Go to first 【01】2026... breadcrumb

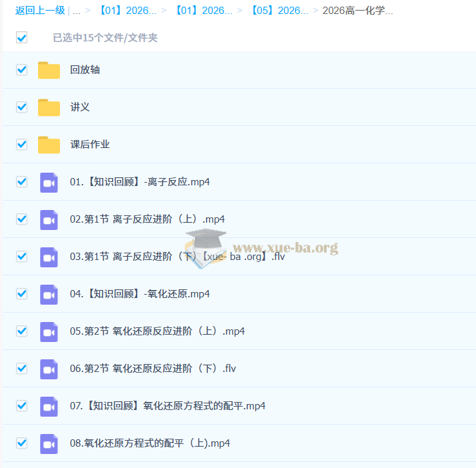[x=127, y=11]
